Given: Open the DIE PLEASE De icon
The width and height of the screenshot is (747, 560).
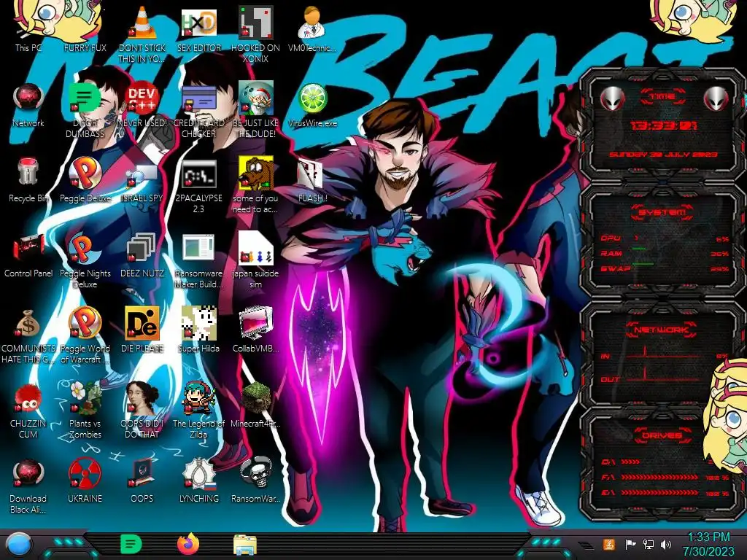Looking at the screenshot, I should (142, 323).
